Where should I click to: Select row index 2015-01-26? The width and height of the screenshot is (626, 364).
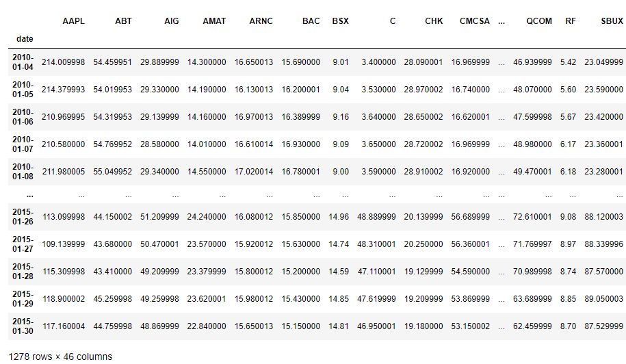(23, 217)
